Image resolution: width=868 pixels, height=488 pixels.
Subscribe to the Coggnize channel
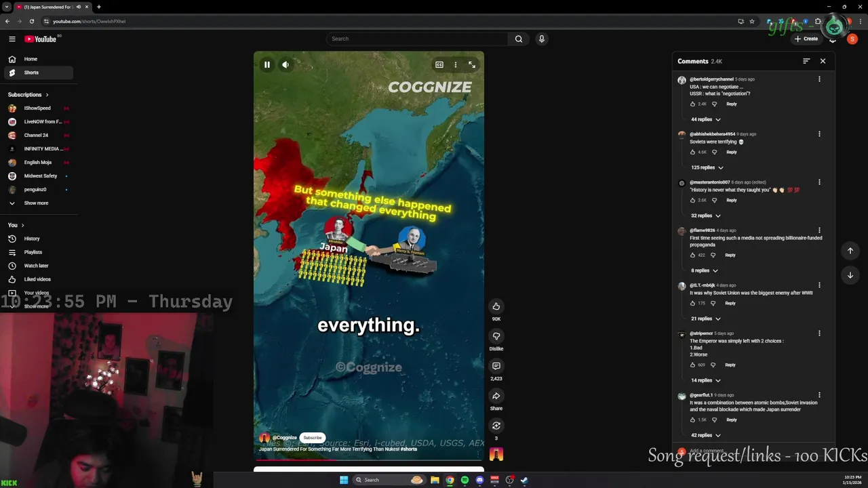(313, 438)
